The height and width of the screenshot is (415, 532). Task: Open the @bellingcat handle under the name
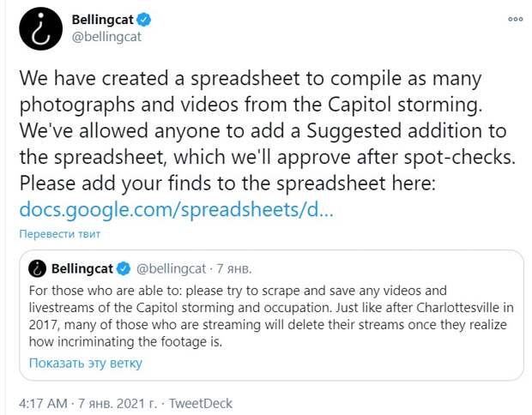coord(106,37)
